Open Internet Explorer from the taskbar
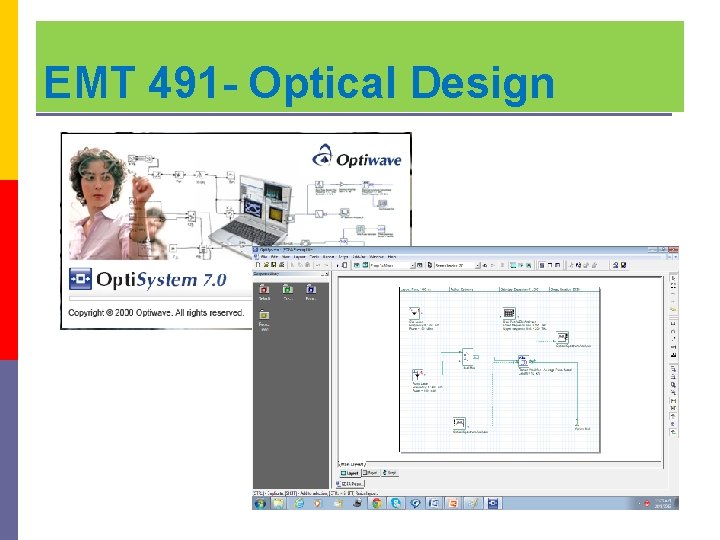720x540 pixels. tap(299, 503)
